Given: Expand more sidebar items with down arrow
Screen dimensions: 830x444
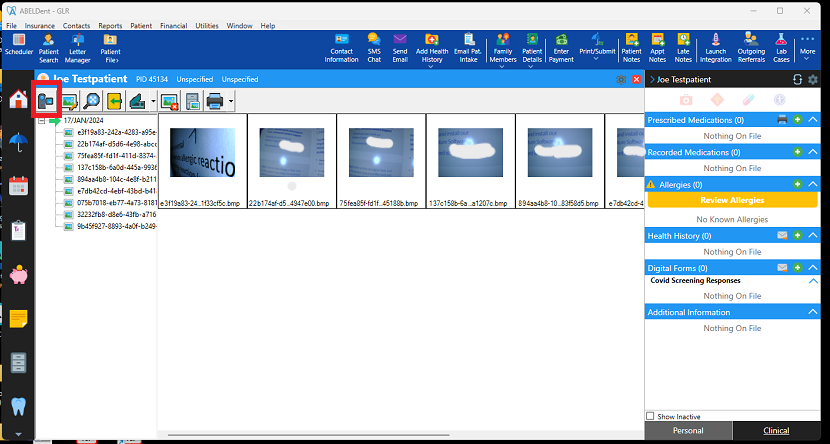Looking at the screenshot, I should tap(18, 434).
